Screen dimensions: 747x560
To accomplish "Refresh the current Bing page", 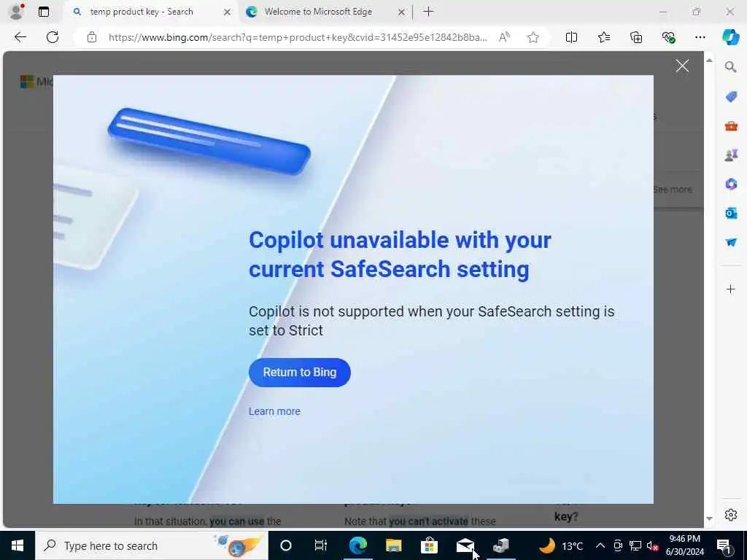I will [53, 37].
